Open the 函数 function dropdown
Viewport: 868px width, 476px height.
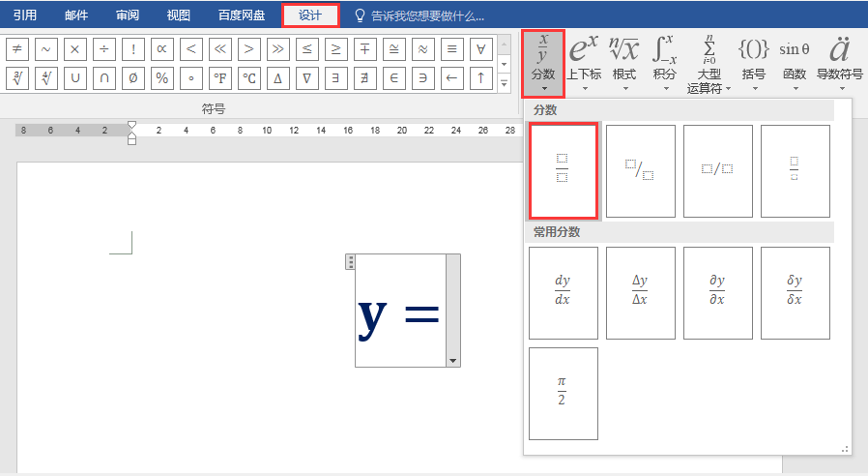[795, 63]
